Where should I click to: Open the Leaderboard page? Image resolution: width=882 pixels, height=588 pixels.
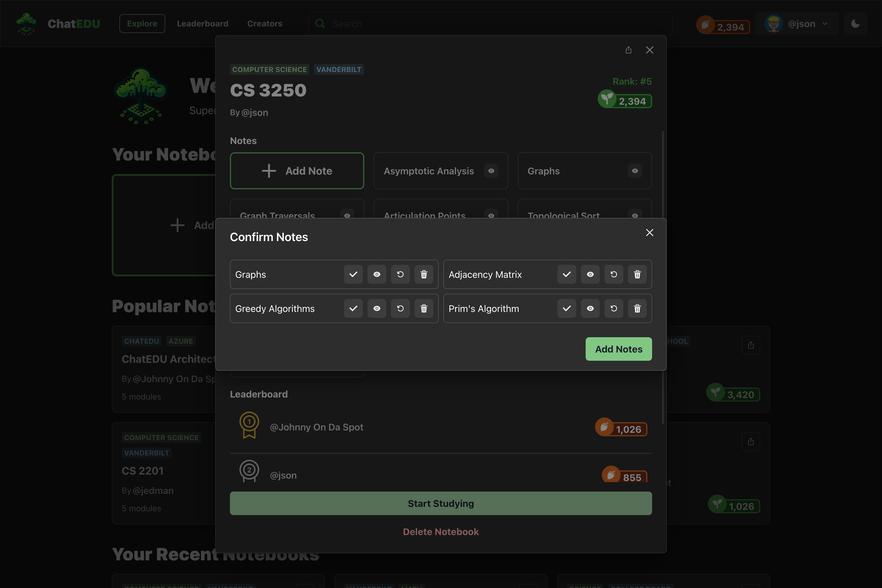203,24
